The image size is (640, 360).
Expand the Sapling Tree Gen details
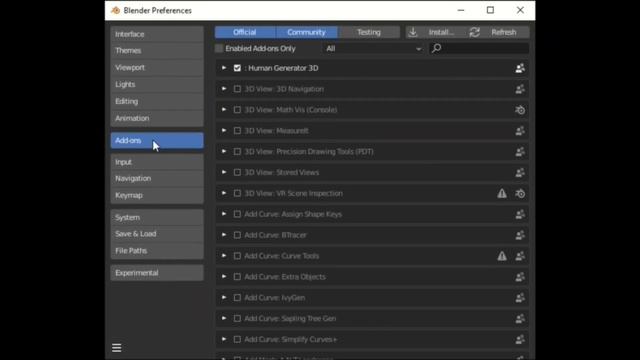click(x=224, y=318)
